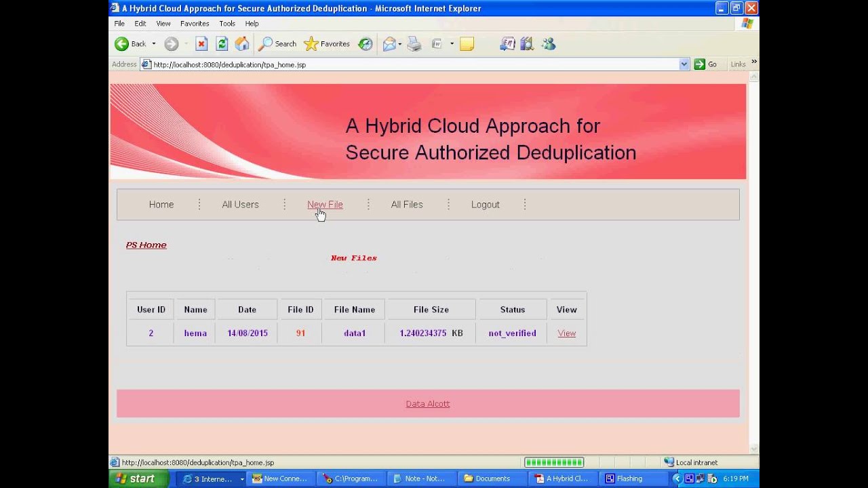The height and width of the screenshot is (488, 868).
Task: Click the Stop loading icon
Action: (201, 44)
